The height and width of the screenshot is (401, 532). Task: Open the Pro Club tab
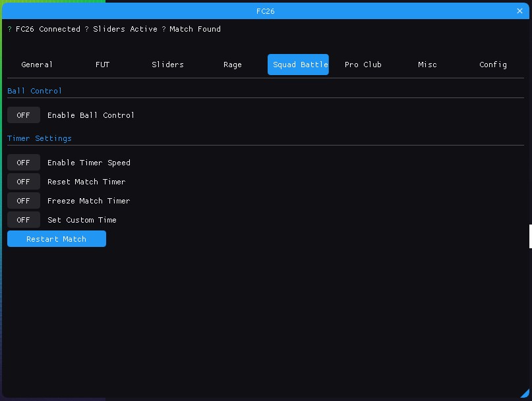click(x=363, y=65)
